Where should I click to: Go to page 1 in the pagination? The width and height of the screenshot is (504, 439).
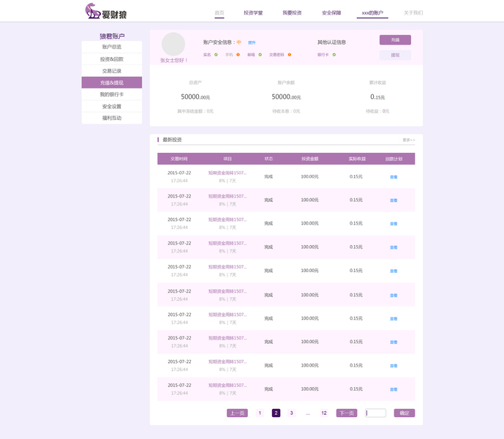[260, 413]
